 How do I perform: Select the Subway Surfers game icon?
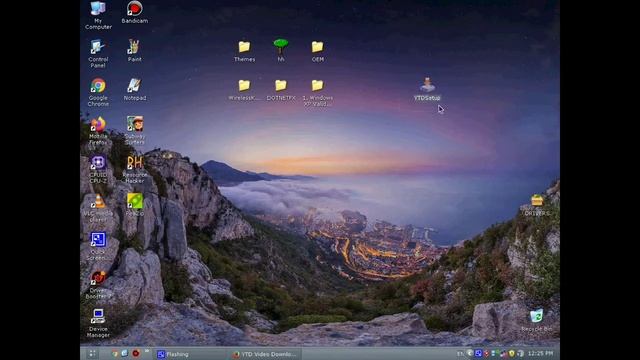(x=135, y=130)
